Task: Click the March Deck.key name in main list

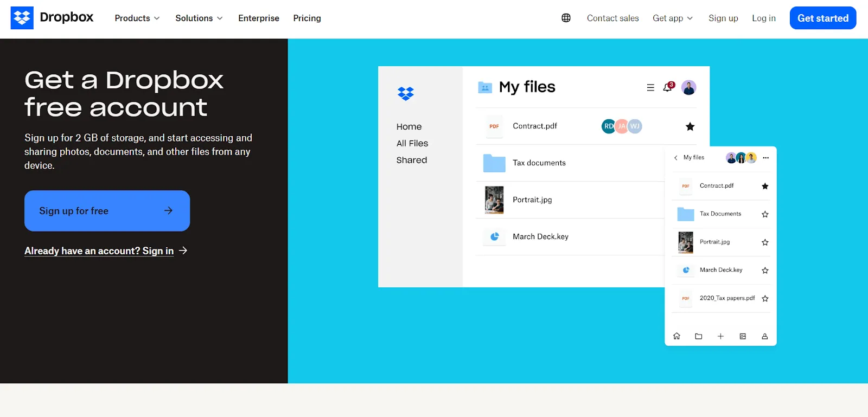Action: (x=541, y=236)
